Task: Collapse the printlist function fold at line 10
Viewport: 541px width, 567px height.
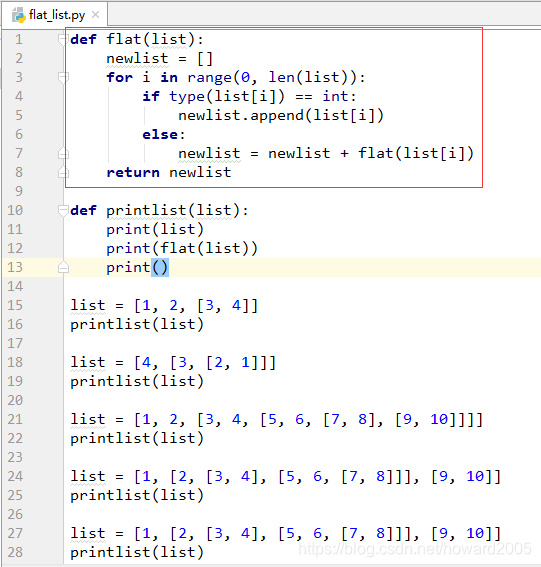Action: point(63,210)
